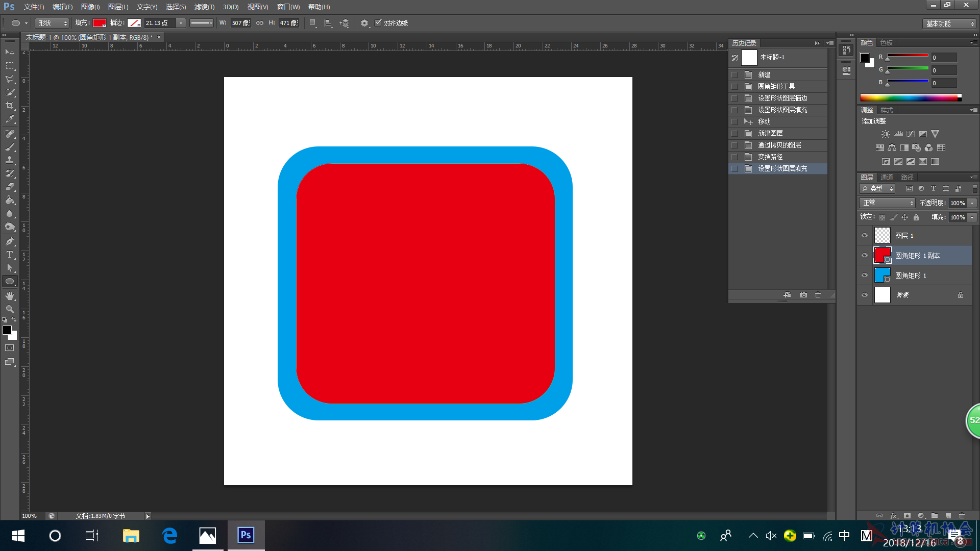Open path operations in options bar

313,23
